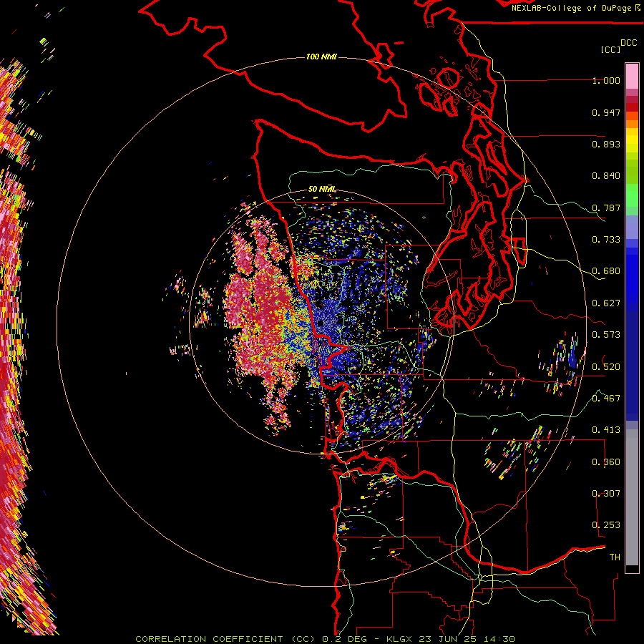
Task: Click the gray segment of the color bar
Action: point(632,497)
